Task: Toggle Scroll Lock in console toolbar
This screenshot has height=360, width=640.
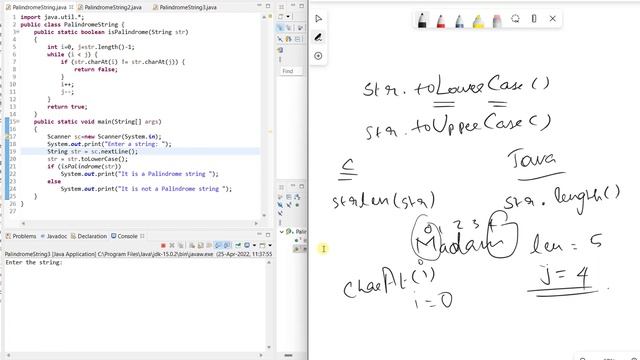Action: [x=200, y=245]
